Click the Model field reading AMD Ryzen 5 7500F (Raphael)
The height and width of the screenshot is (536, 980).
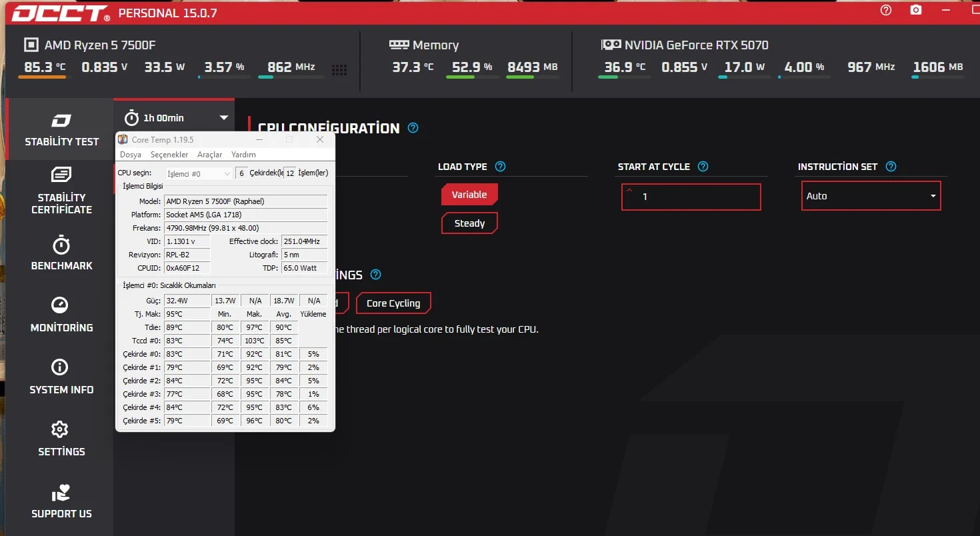tap(246, 201)
